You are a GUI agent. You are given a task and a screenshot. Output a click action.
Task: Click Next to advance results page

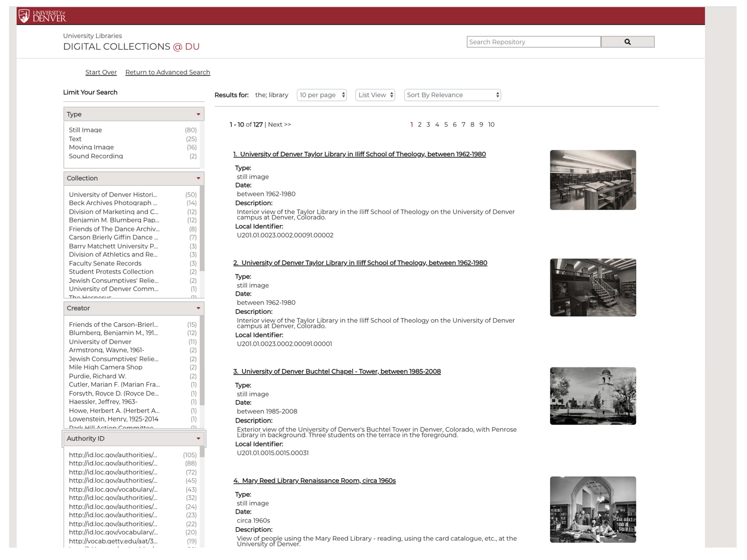pyautogui.click(x=279, y=125)
